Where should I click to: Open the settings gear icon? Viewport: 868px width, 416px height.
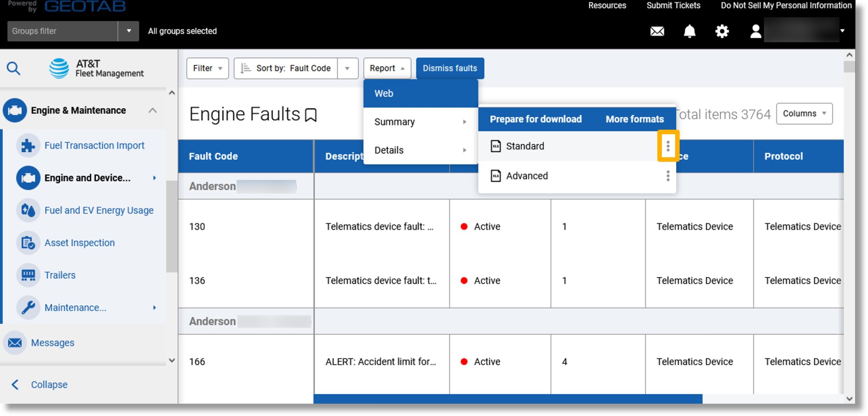click(722, 31)
